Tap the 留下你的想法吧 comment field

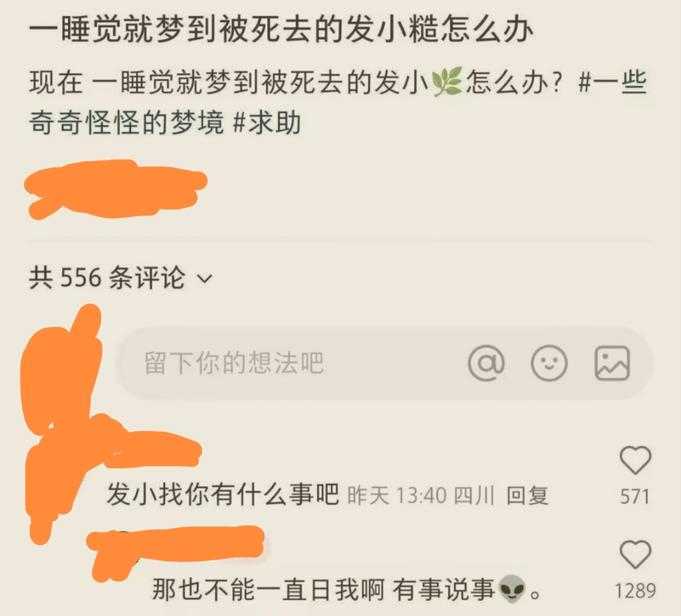[x=384, y=363]
